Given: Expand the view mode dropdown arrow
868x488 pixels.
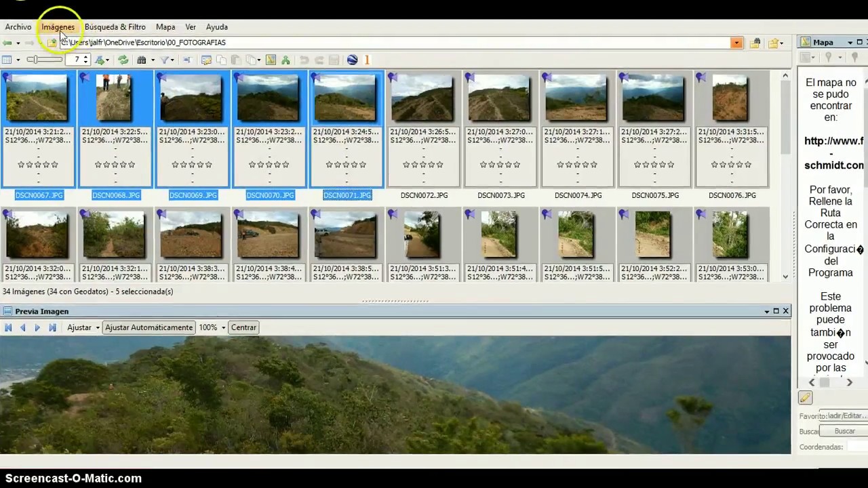Looking at the screenshot, I should click(x=18, y=60).
